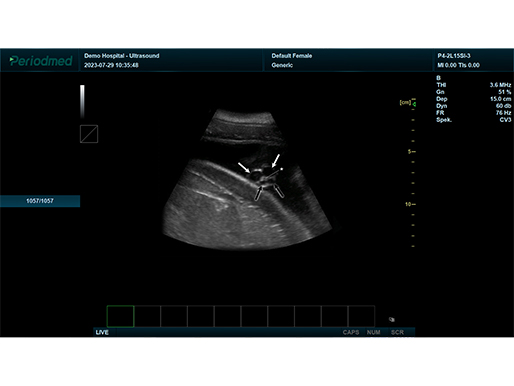Select the Gn gain parameter row
The height and width of the screenshot is (386, 514).
click(x=474, y=92)
